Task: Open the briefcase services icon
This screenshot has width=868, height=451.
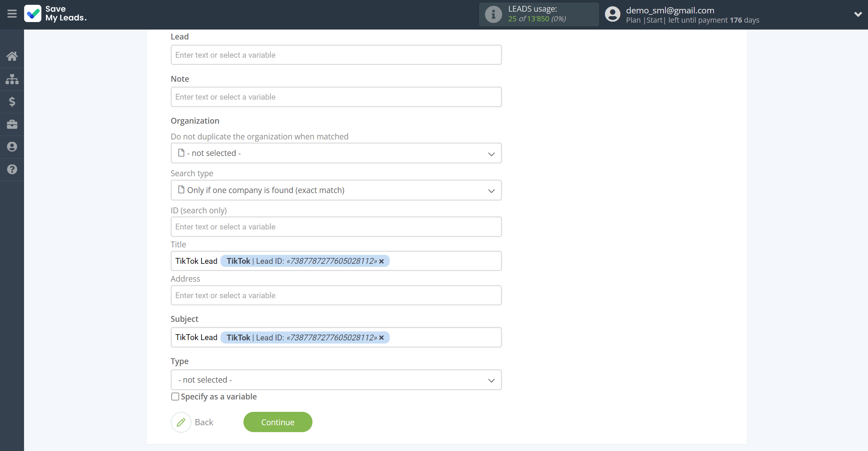Action: point(12,124)
